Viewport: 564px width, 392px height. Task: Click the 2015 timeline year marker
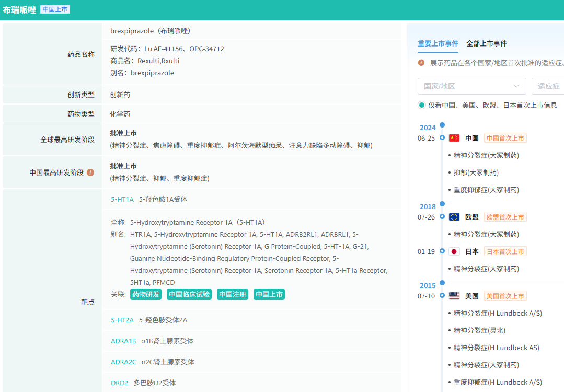tap(428, 285)
